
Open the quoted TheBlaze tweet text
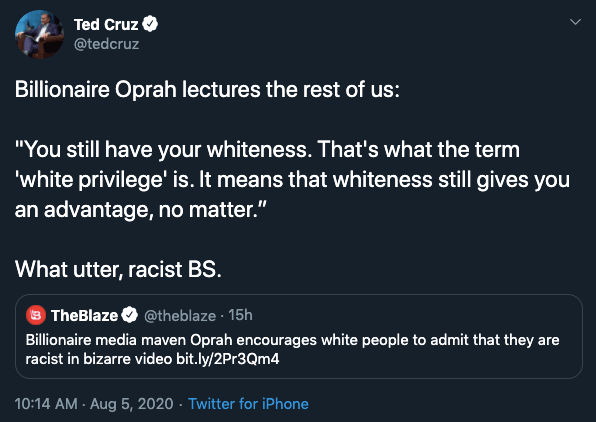click(292, 349)
